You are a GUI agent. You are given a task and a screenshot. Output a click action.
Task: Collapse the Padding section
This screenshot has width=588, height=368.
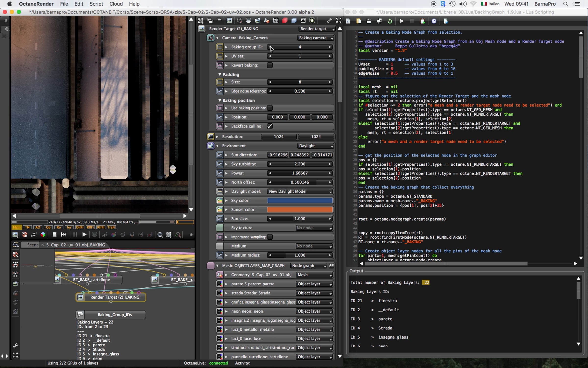tap(220, 74)
